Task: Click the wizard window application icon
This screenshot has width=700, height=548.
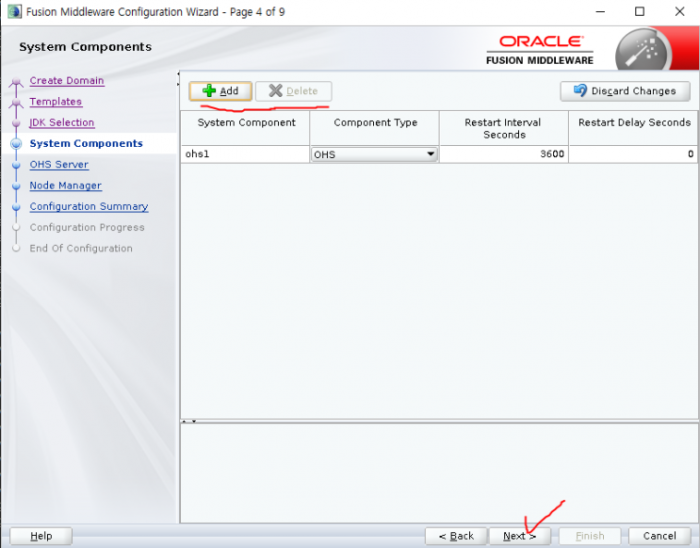Action: point(14,12)
